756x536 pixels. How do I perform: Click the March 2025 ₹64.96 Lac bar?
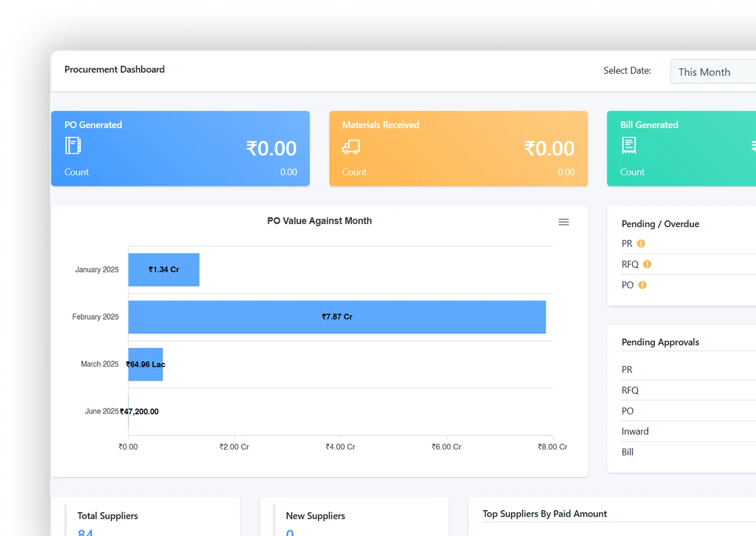146,364
